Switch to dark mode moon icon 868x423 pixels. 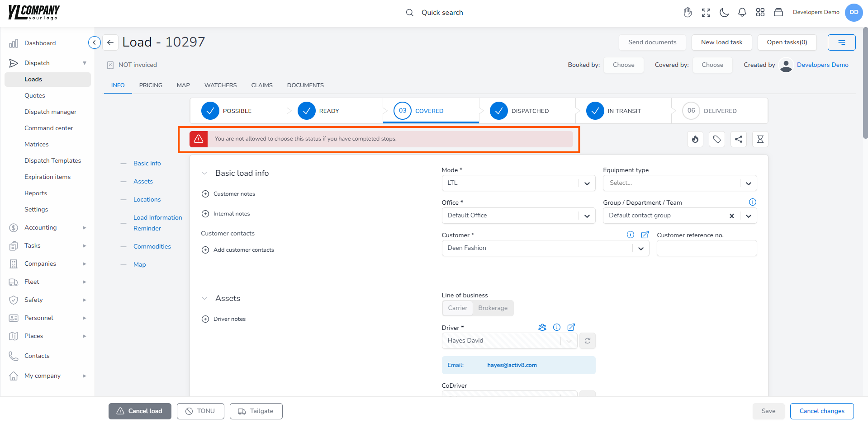(x=724, y=13)
